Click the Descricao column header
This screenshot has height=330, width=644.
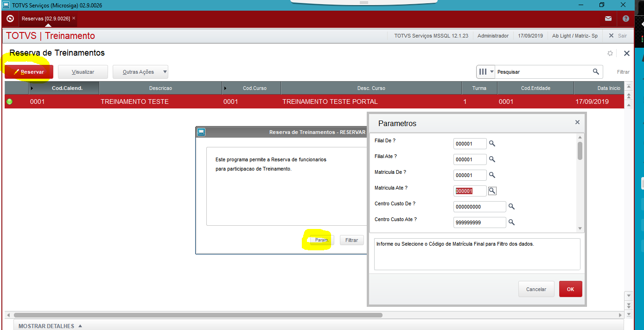[x=160, y=88]
